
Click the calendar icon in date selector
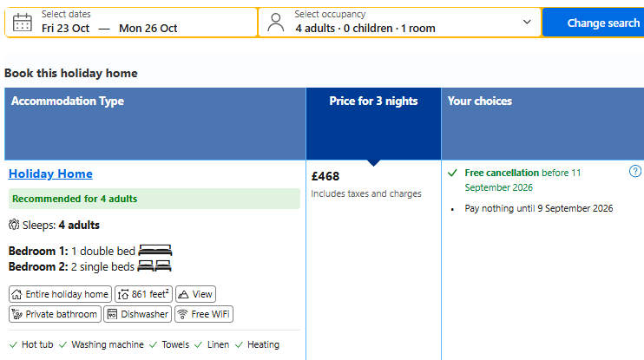pyautogui.click(x=23, y=23)
